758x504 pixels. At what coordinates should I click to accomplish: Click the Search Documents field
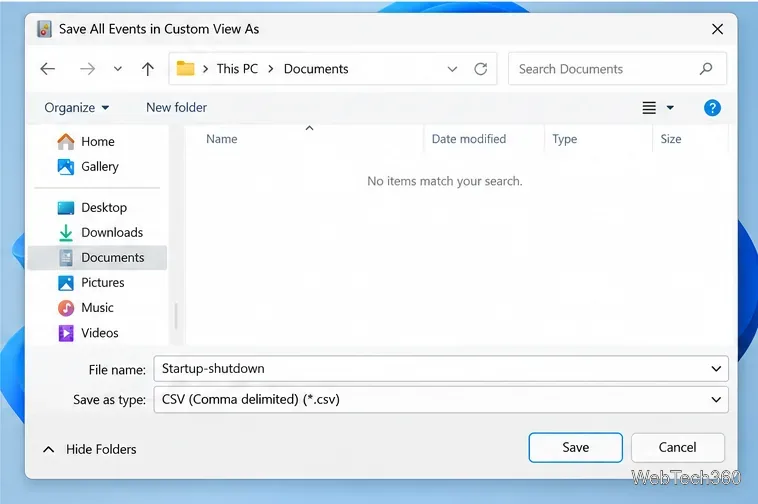coord(617,69)
